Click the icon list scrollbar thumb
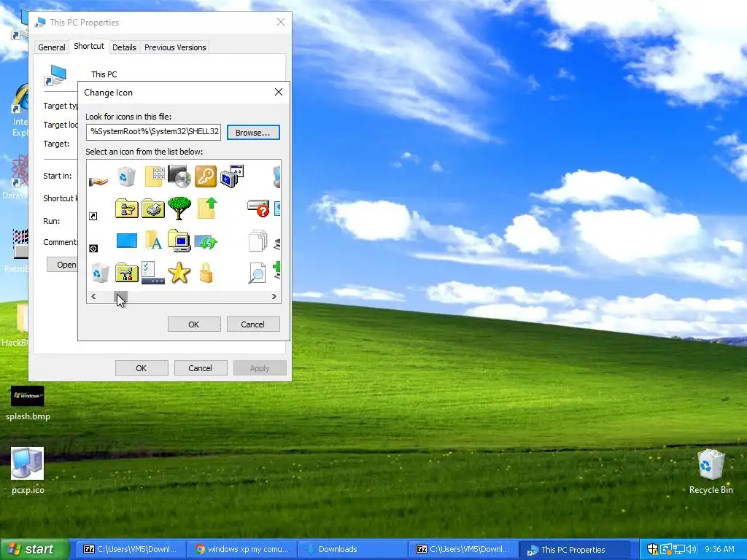The width and height of the screenshot is (747, 560). tap(120, 297)
